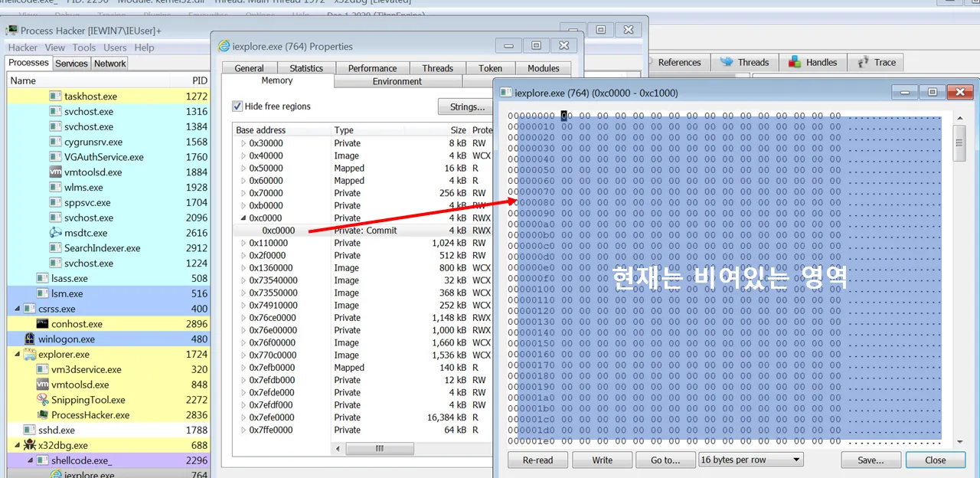Open Hacker menu in Process Hacker

point(22,47)
